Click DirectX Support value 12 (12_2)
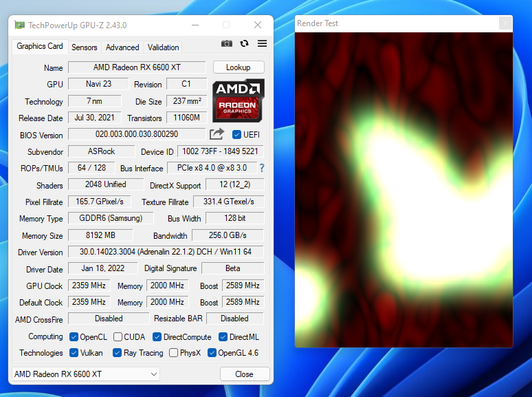 point(235,184)
